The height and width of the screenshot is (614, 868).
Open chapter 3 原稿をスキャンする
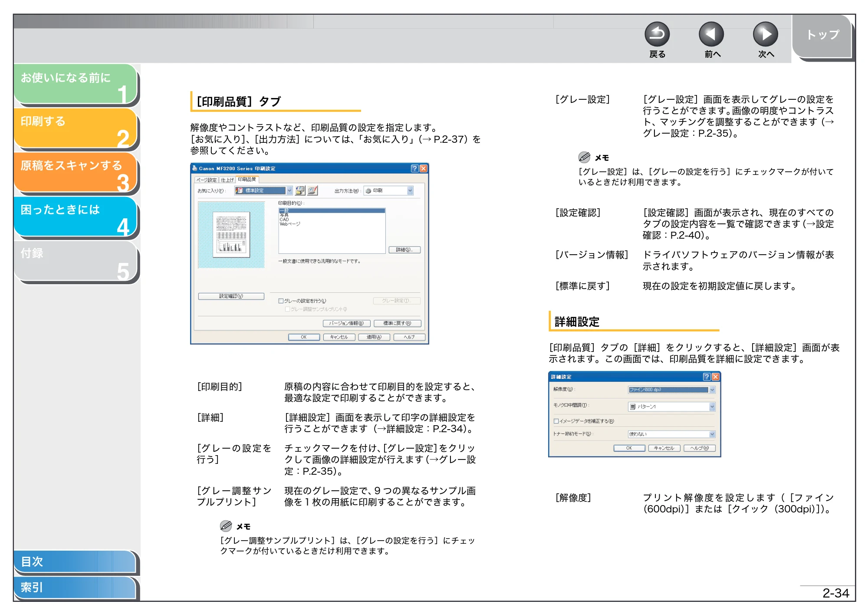(76, 172)
